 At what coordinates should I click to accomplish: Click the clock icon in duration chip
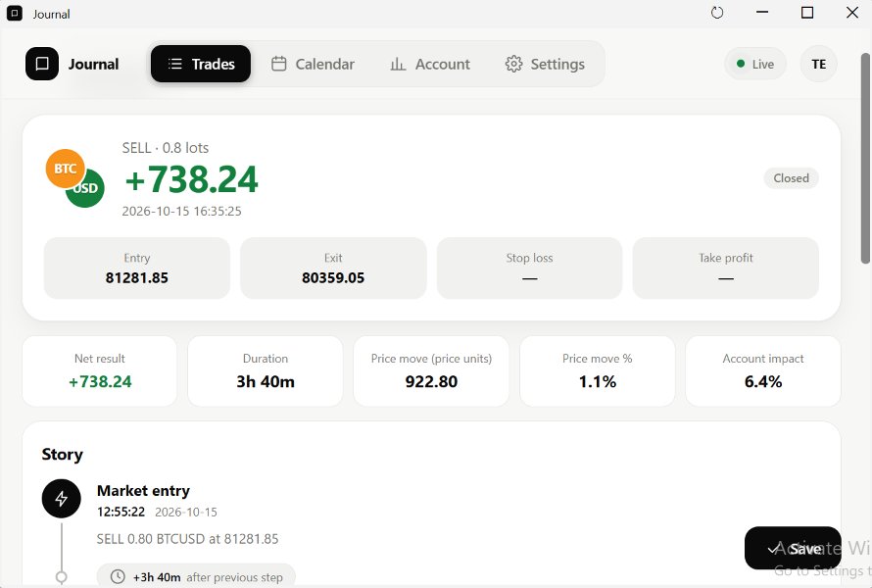click(x=118, y=577)
